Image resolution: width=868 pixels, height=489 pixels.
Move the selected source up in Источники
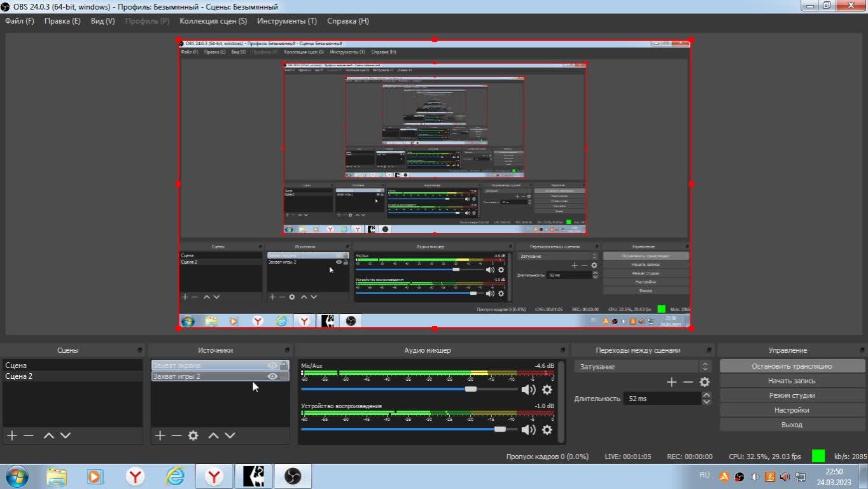click(x=213, y=436)
